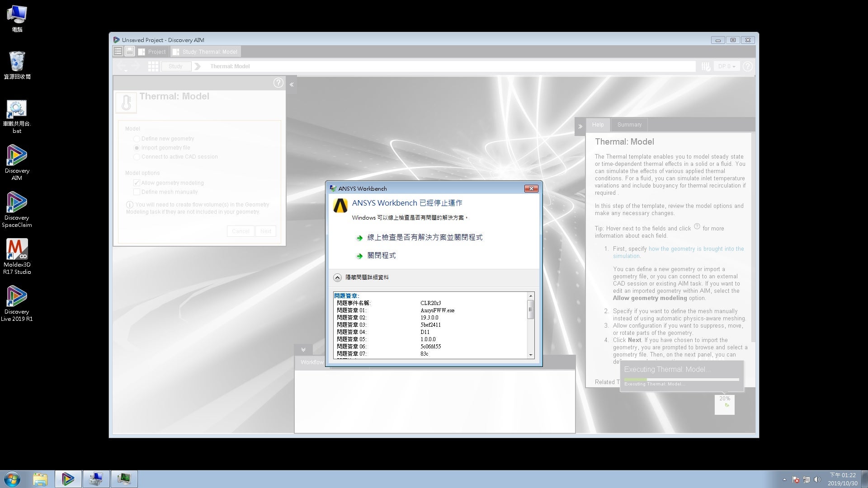Select Connect to active CAD session
This screenshot has height=488, width=868.
[137, 157]
